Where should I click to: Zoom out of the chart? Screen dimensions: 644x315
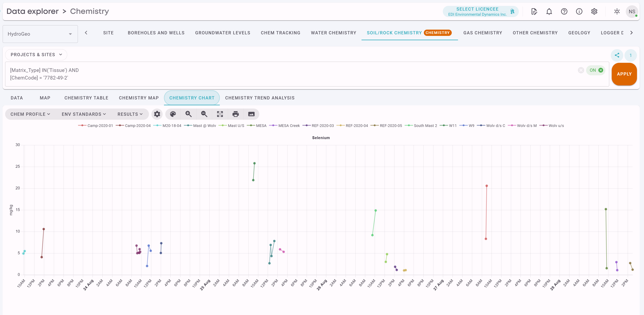point(204,114)
